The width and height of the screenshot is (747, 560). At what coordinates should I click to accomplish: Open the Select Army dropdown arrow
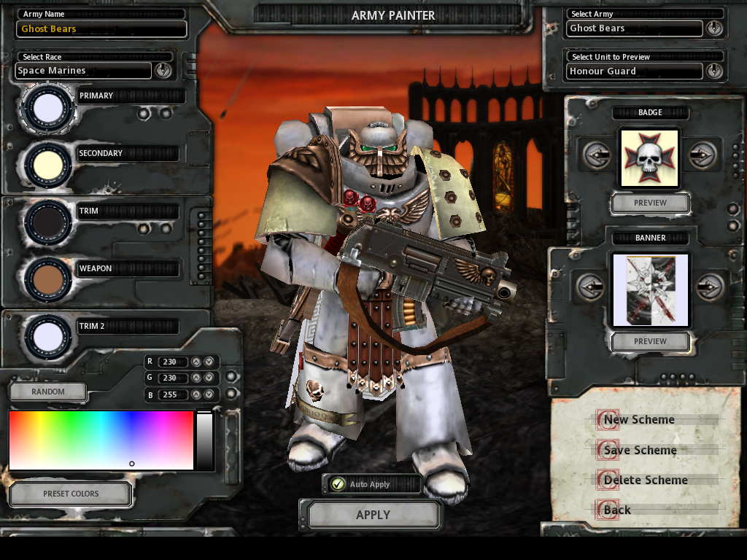(714, 28)
